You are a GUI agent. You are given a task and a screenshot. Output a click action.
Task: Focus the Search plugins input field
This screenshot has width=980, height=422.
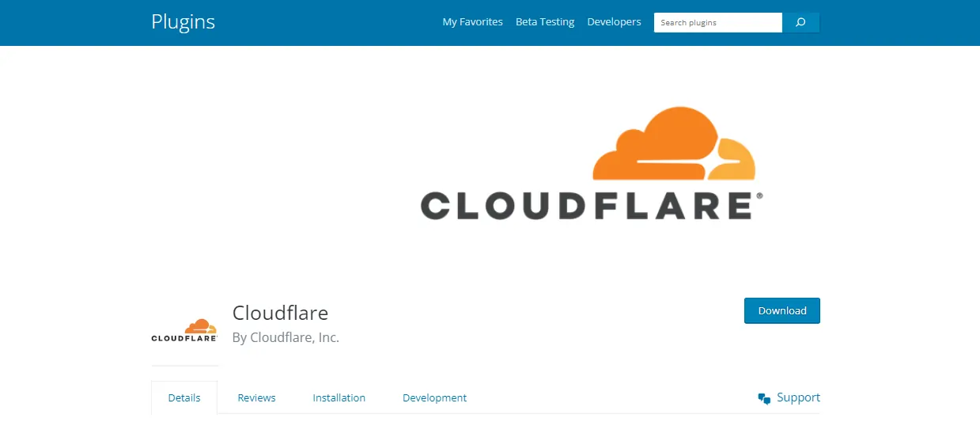[718, 22]
